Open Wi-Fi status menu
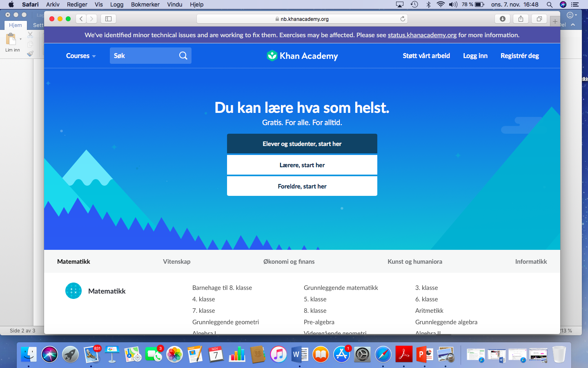This screenshot has height=368, width=588. pyautogui.click(x=441, y=4)
